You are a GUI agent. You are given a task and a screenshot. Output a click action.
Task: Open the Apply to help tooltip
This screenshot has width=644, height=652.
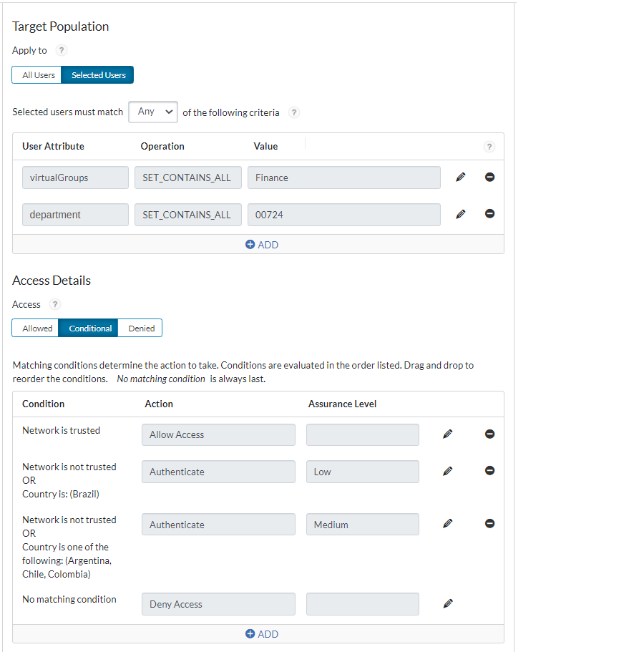pos(61,50)
